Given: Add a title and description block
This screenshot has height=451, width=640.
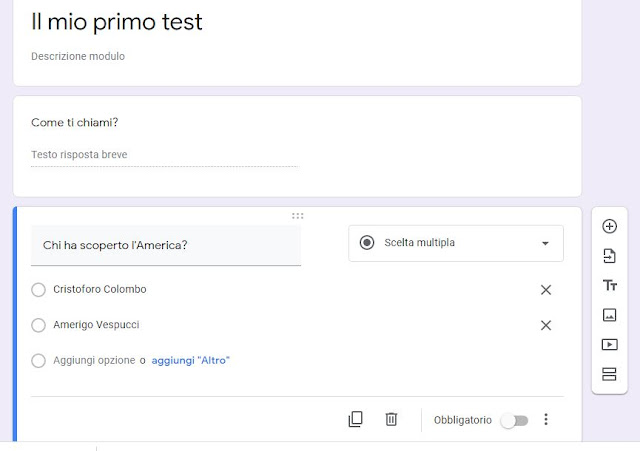Looking at the screenshot, I should [609, 285].
